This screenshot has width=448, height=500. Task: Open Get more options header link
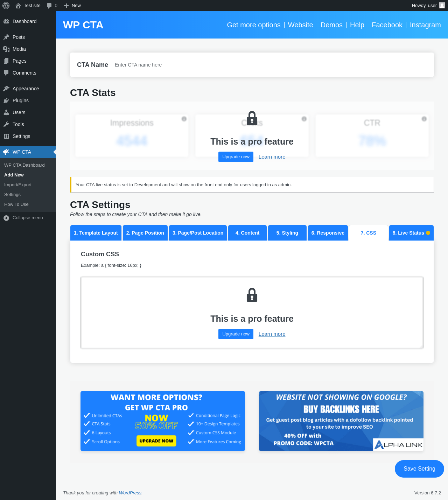[254, 25]
